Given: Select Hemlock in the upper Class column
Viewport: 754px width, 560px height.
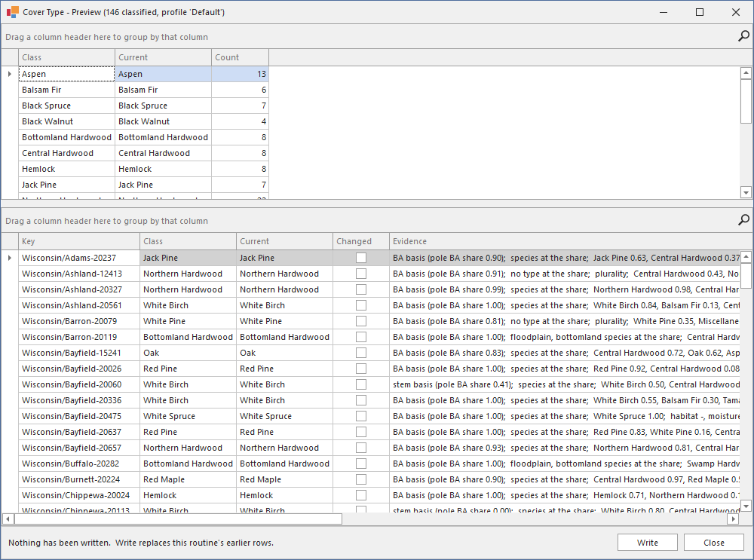Looking at the screenshot, I should tap(67, 169).
